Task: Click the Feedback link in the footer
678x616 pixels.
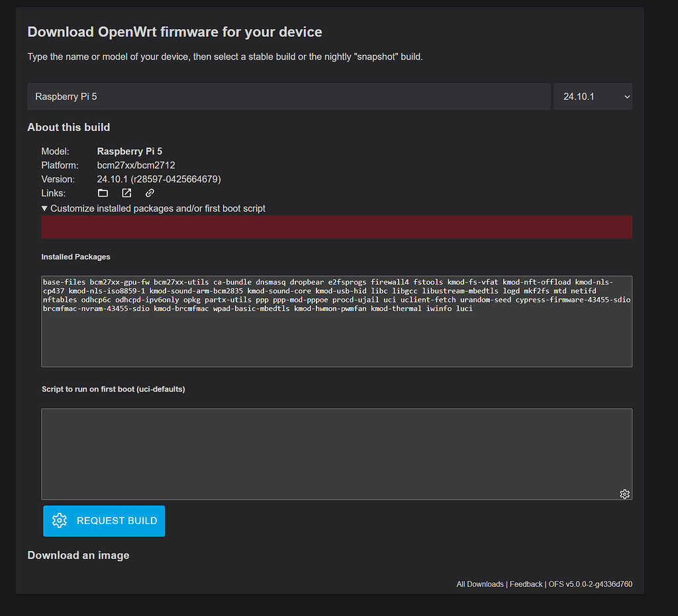Action: (x=526, y=584)
